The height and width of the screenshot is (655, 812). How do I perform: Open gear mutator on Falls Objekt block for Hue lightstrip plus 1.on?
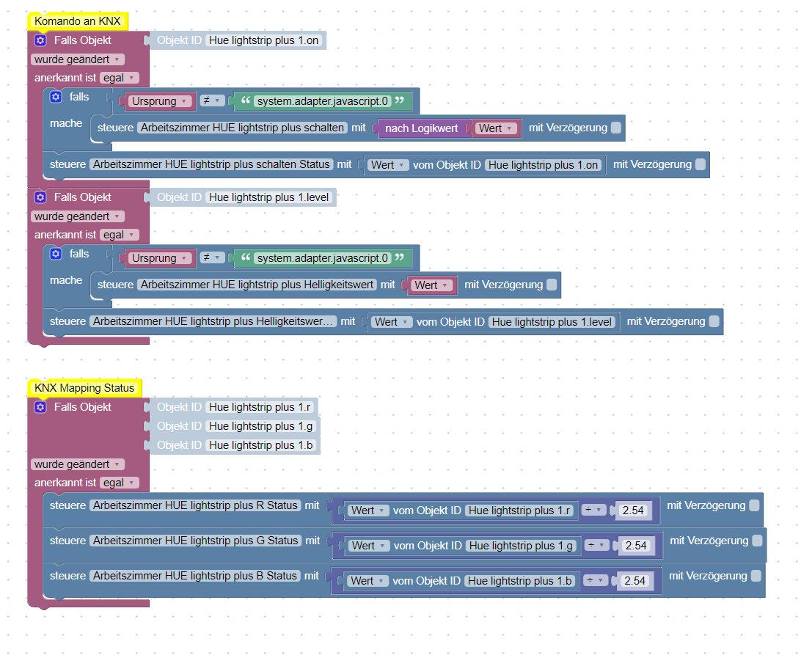tap(40, 40)
